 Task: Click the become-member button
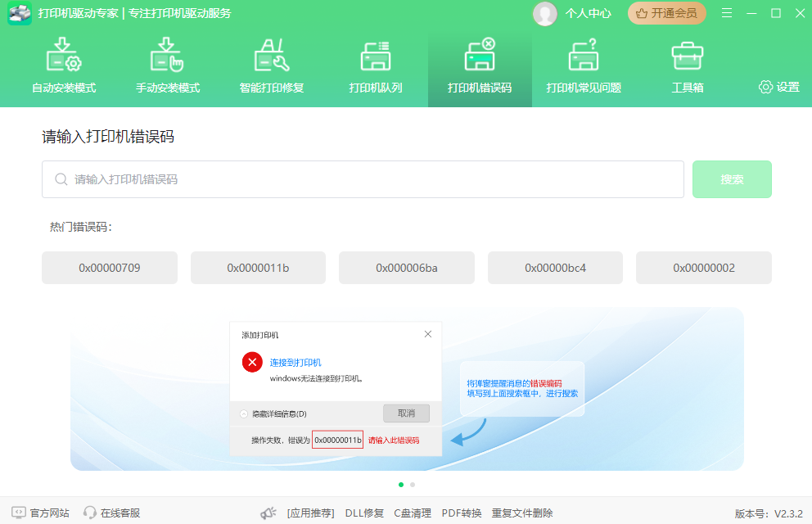tap(667, 13)
